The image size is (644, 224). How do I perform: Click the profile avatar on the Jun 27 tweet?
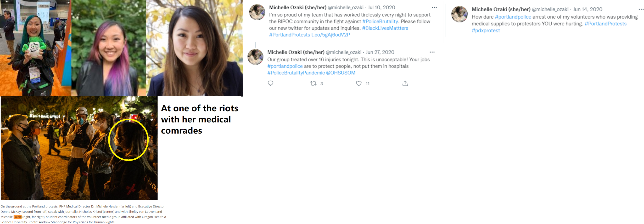point(255,57)
